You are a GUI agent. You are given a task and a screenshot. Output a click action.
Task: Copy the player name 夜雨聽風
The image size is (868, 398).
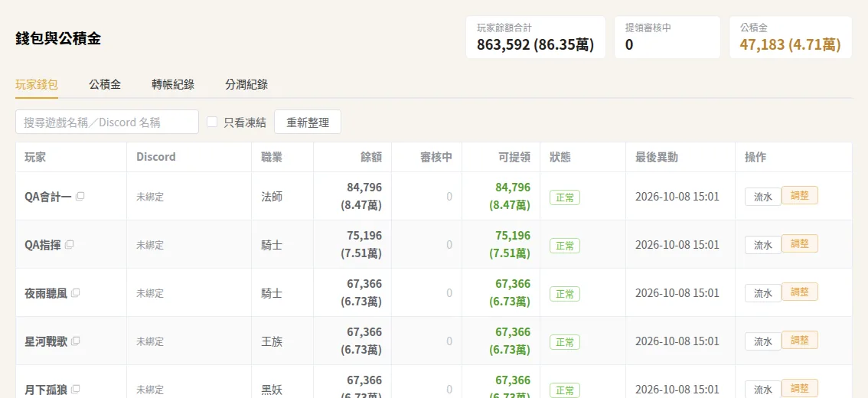[x=76, y=292]
